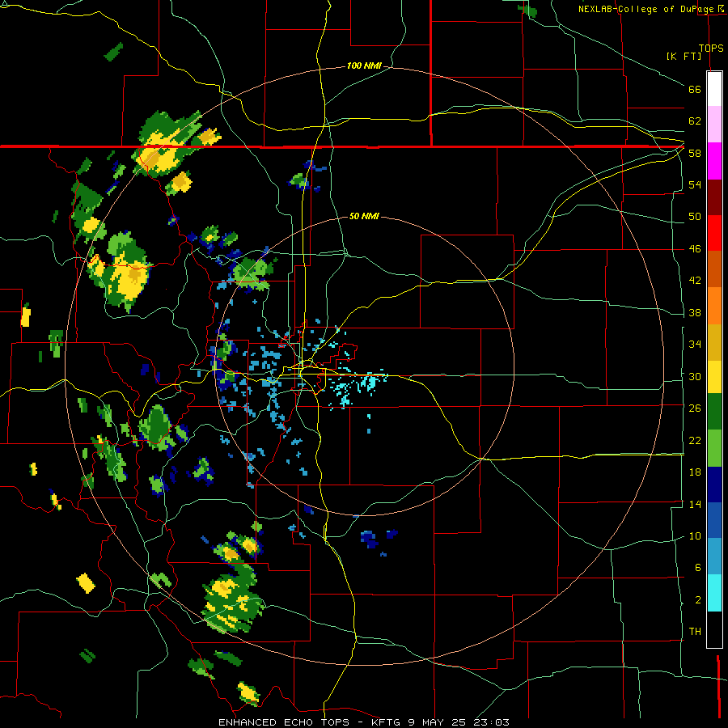728x728 pixels.
Task: Click the '66' legend value
Action: pos(695,89)
